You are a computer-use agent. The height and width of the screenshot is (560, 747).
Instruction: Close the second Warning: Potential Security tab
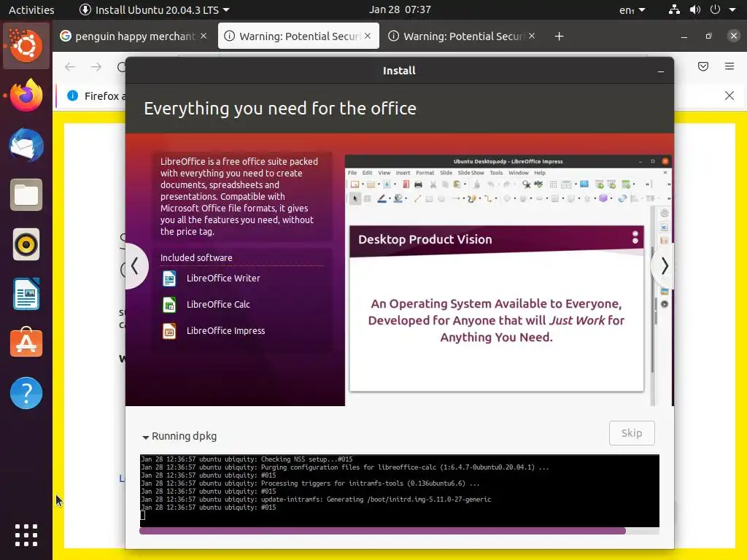click(x=532, y=36)
